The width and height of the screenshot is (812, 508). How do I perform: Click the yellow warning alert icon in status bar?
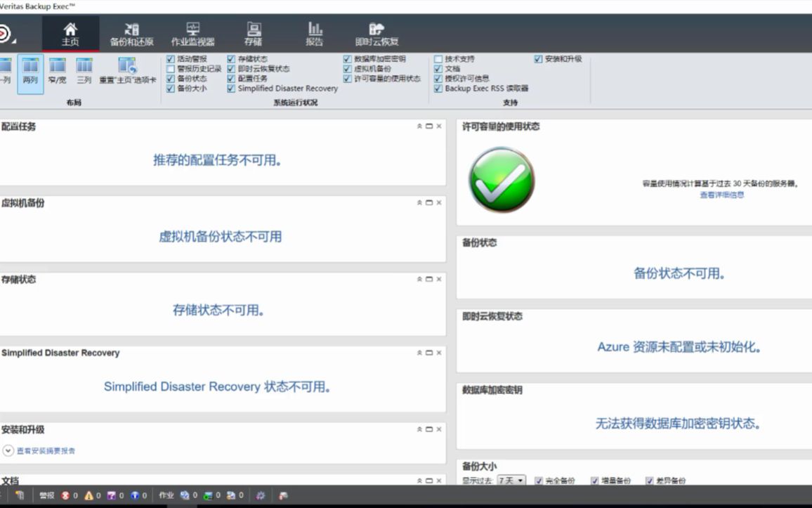89,495
